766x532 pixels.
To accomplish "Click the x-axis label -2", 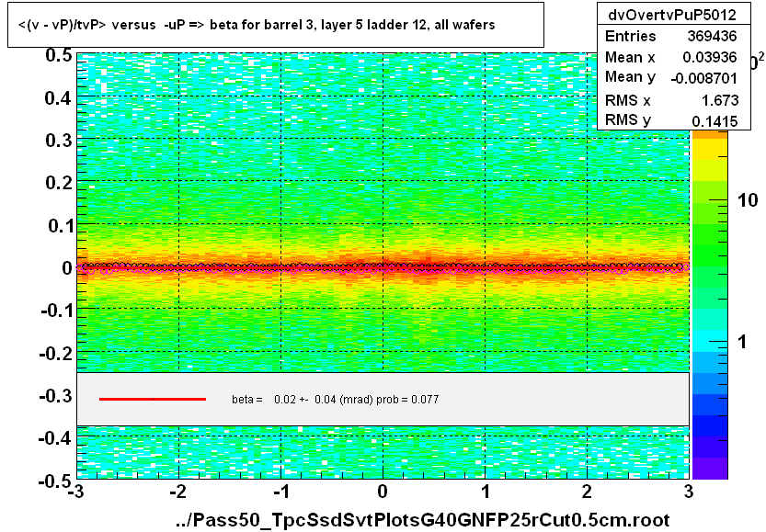I will pyautogui.click(x=177, y=491).
